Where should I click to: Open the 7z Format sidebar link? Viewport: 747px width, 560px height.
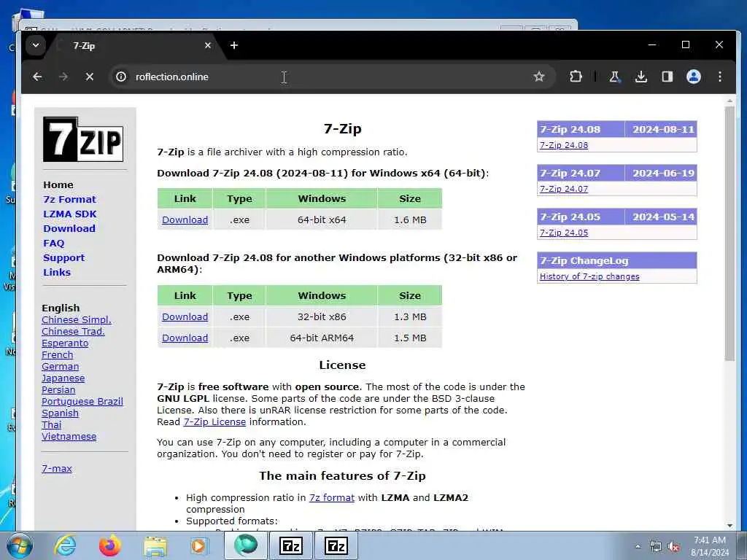click(69, 200)
